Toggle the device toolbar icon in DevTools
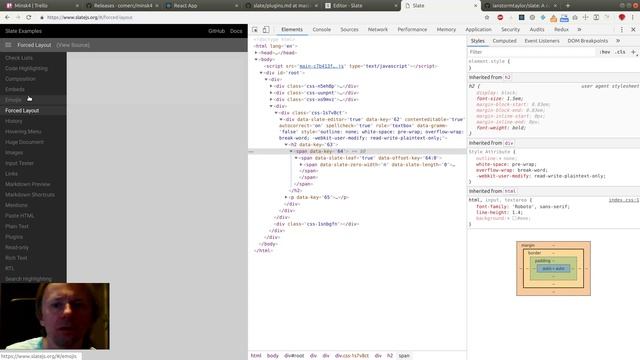Image resolution: width=640 pixels, height=360 pixels. [x=266, y=30]
